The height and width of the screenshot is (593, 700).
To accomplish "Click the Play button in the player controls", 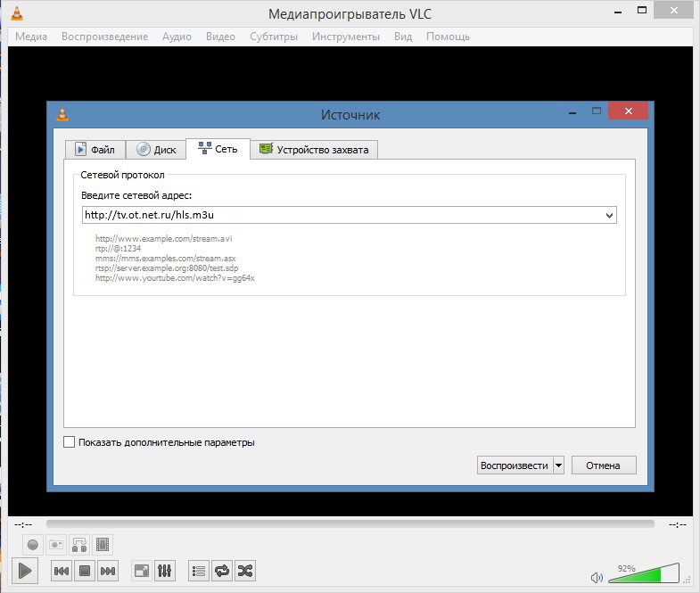I will [x=25, y=570].
